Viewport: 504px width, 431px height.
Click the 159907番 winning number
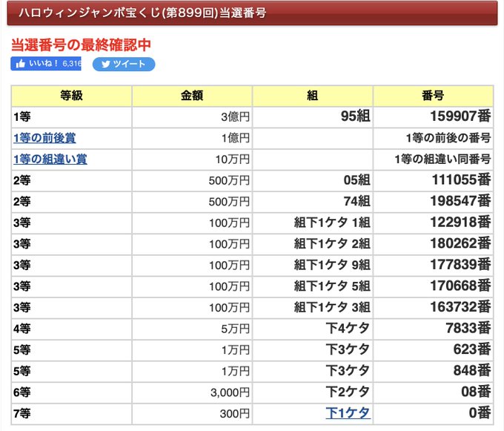(434, 116)
